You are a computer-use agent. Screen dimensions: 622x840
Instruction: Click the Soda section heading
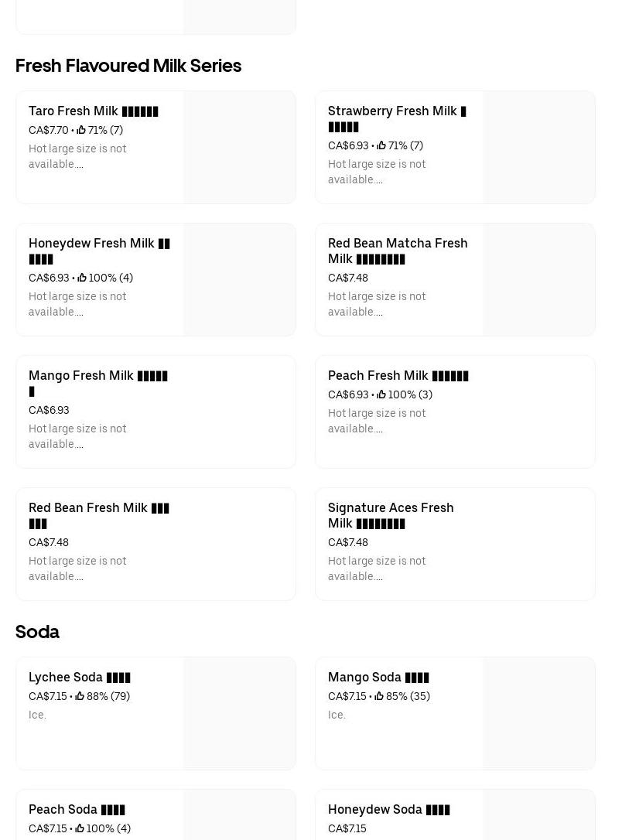point(37,632)
